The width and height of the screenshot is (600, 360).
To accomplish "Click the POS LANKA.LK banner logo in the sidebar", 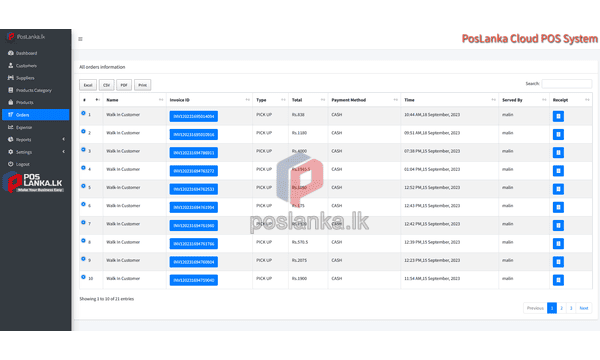I will tap(33, 182).
